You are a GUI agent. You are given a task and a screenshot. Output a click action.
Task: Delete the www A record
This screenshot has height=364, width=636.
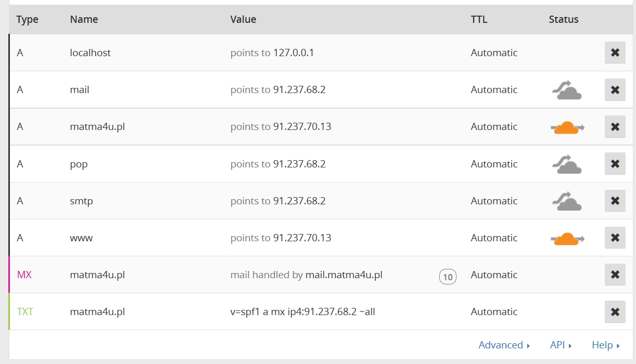point(615,238)
